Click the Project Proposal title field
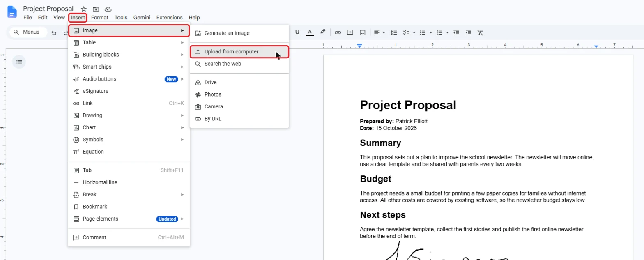The image size is (644, 260). 48,9
